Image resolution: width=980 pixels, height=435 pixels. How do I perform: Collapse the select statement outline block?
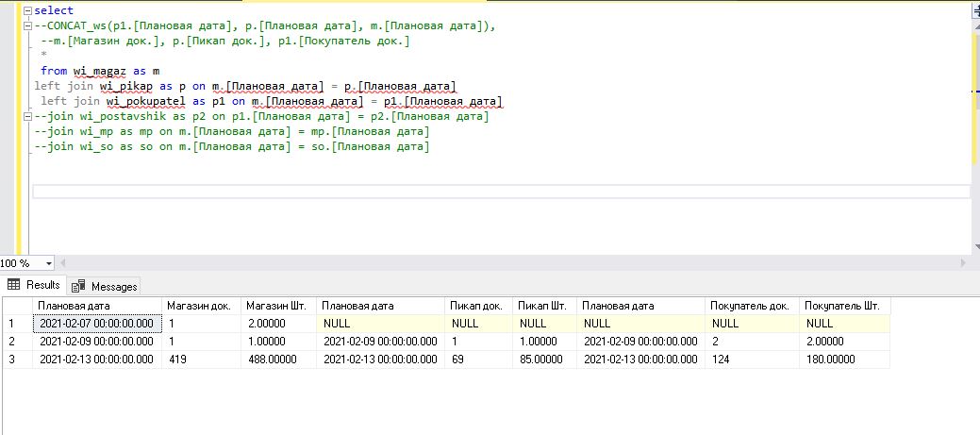click(x=26, y=10)
